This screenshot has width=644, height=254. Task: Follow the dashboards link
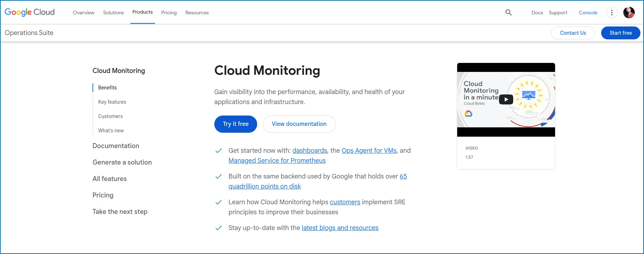pyautogui.click(x=310, y=151)
